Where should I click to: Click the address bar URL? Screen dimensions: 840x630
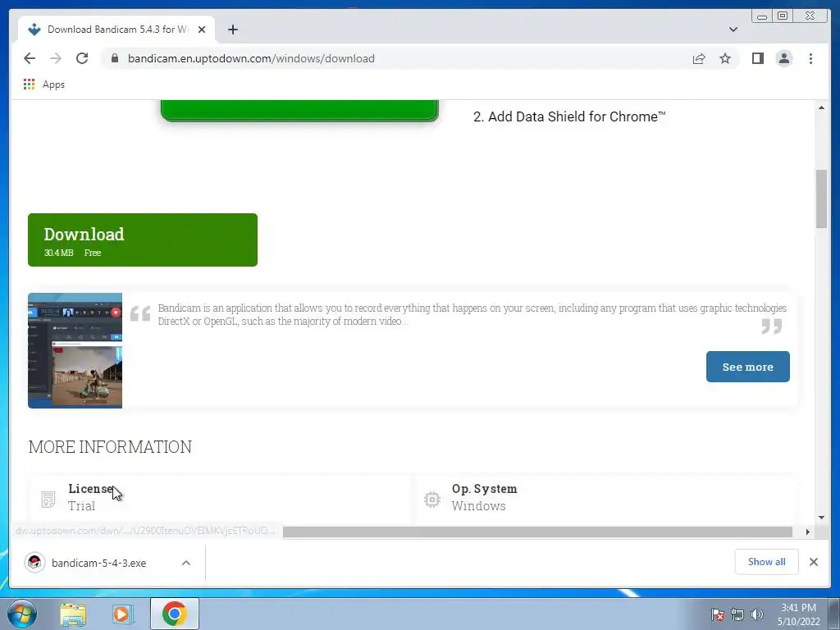pos(251,58)
